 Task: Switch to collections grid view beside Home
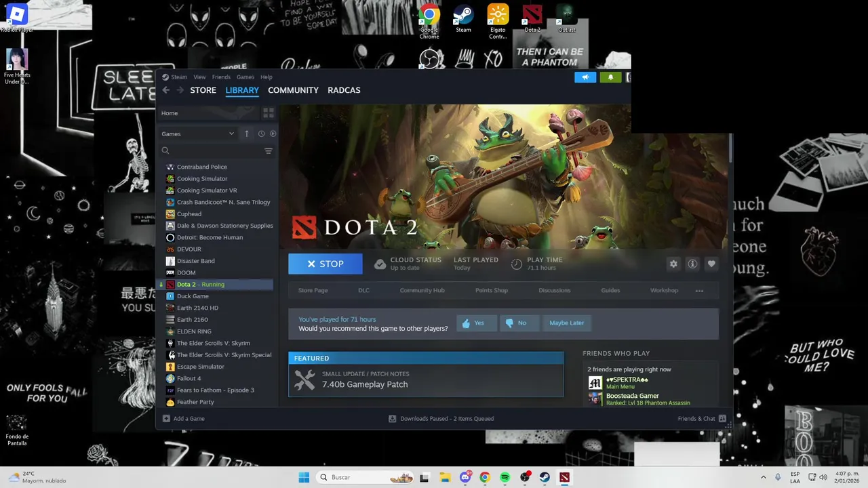point(269,113)
